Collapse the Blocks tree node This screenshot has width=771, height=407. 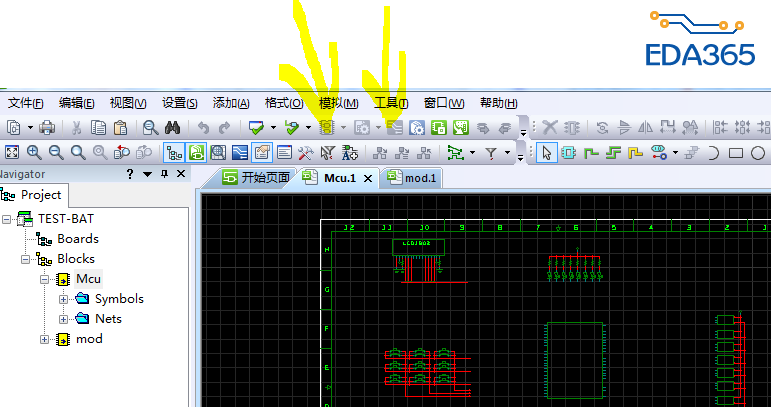[x=25, y=259]
